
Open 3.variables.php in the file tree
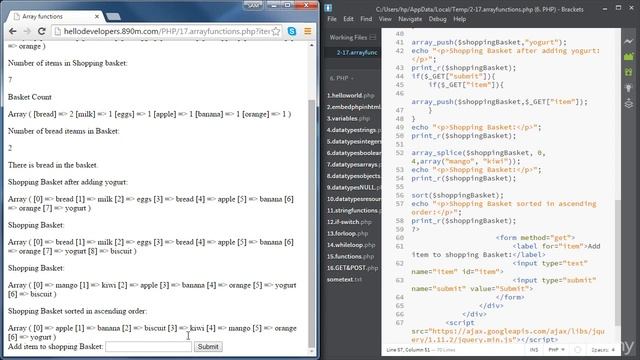(x=348, y=118)
